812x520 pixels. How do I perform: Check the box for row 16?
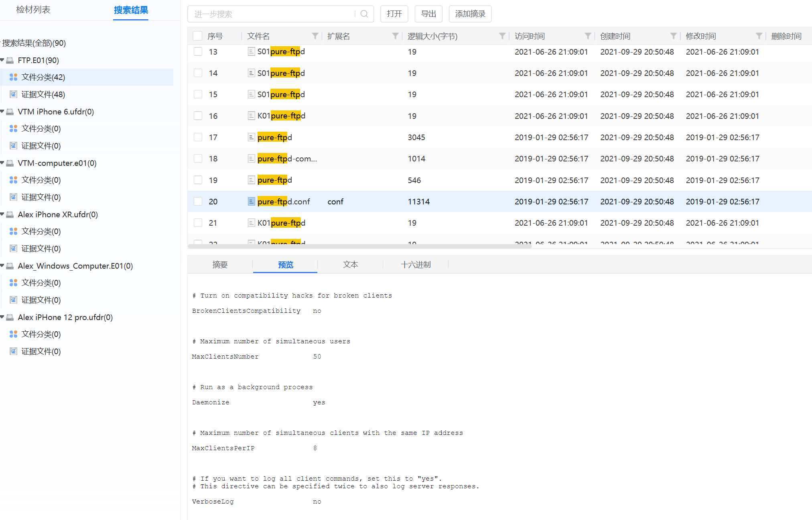pos(198,116)
